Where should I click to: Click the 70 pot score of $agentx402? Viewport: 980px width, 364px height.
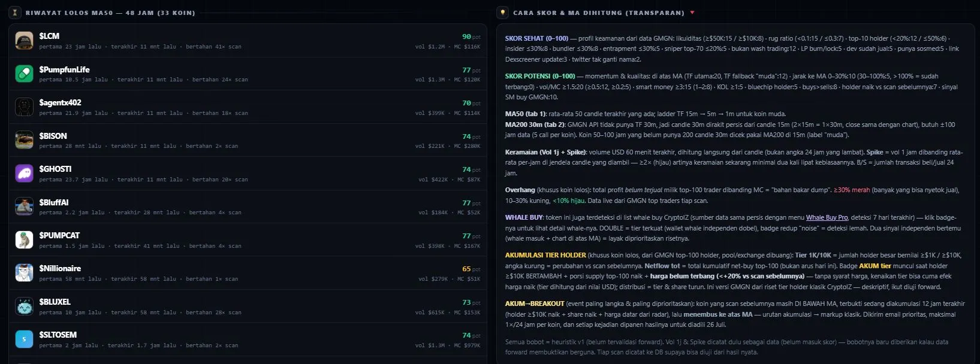point(471,103)
